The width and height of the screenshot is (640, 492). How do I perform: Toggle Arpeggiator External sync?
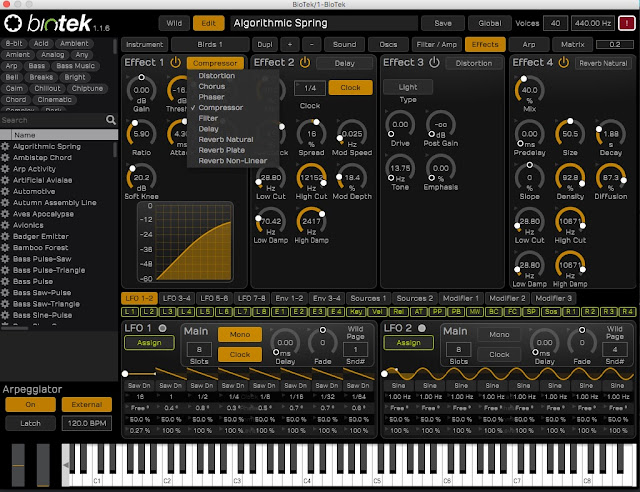(87, 405)
